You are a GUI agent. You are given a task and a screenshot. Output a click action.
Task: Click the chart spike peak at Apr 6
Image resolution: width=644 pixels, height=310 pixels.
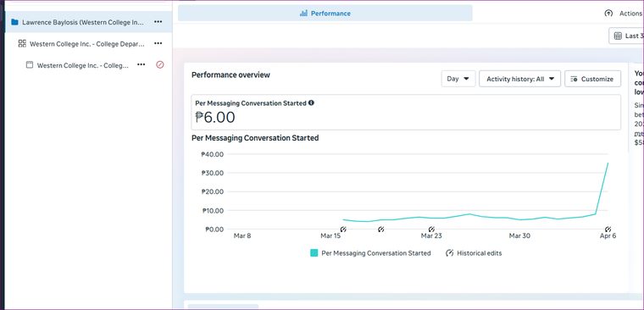click(x=608, y=163)
